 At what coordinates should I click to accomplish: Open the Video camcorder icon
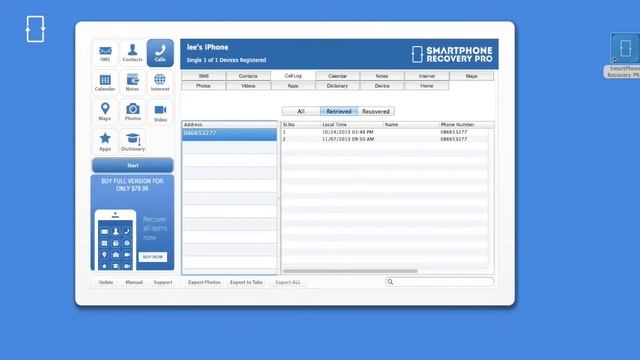point(160,112)
